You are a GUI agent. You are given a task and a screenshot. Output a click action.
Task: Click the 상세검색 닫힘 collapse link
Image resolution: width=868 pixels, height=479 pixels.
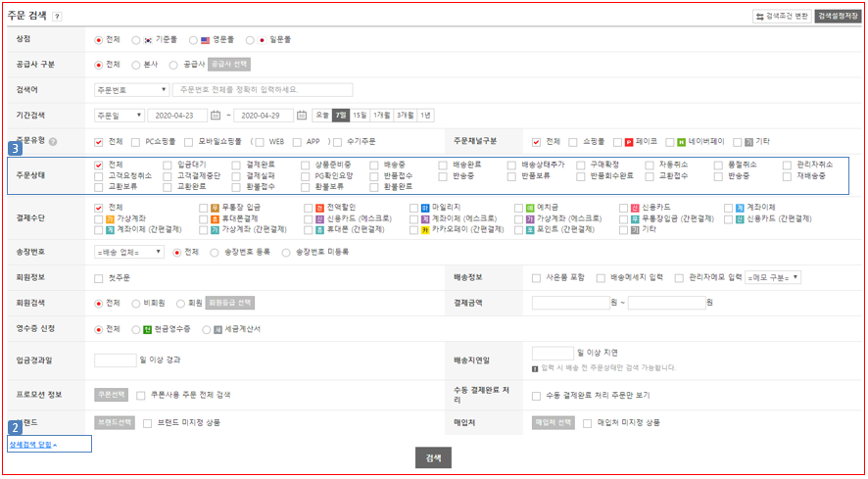coord(33,445)
